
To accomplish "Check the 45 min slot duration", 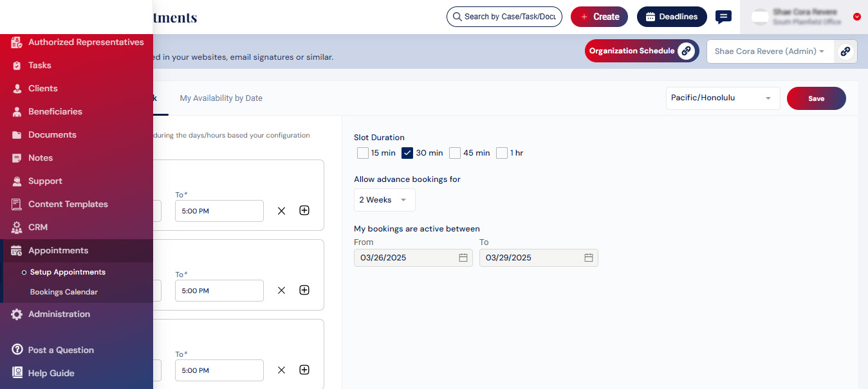I will [455, 153].
